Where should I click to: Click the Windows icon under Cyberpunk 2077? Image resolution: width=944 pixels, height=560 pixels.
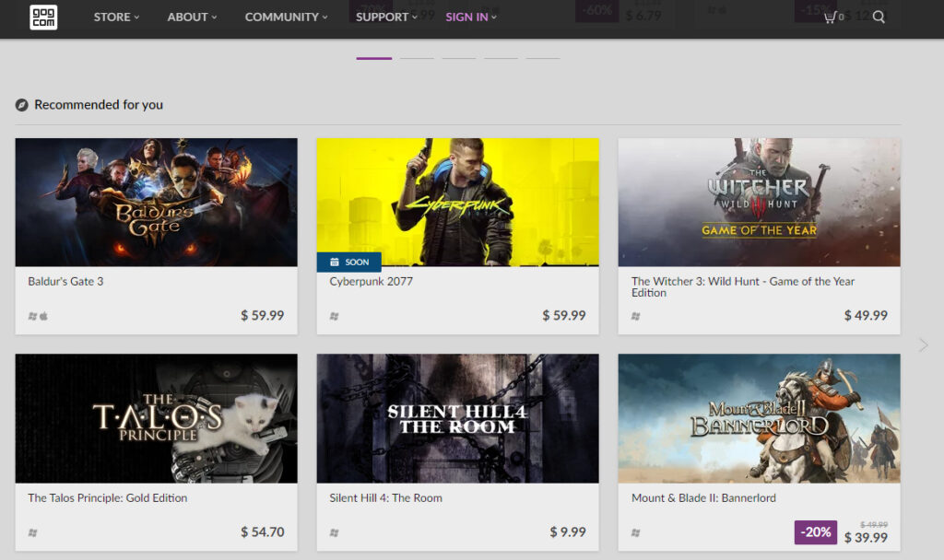pos(334,316)
